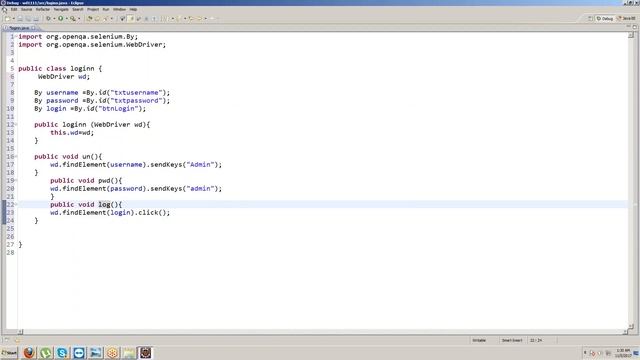Image resolution: width=640 pixels, height=360 pixels.
Task: Toggle the highlighted Mark Occurrences toolbar button
Action: 131,18
